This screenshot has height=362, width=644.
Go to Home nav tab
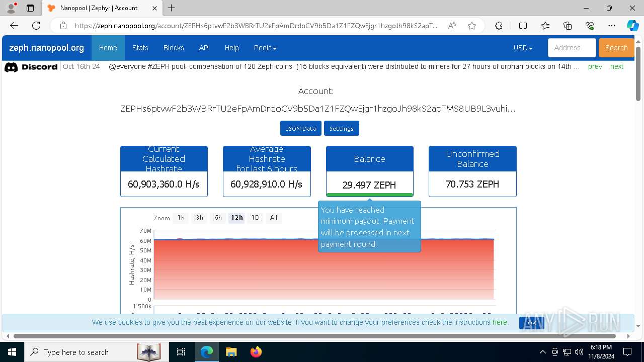coord(108,48)
